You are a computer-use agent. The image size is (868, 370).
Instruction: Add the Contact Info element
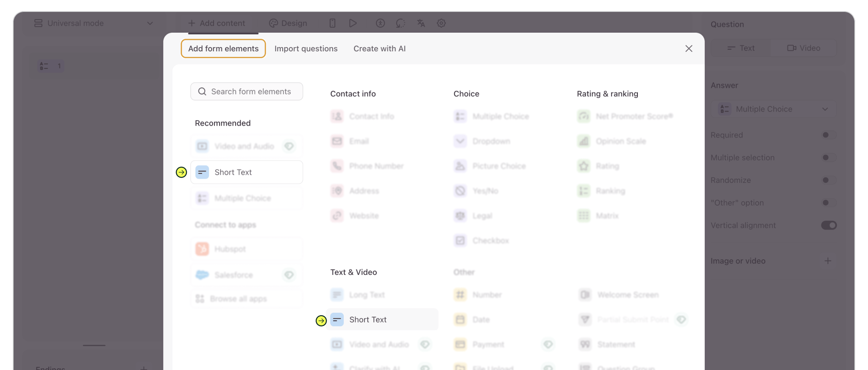(x=362, y=116)
